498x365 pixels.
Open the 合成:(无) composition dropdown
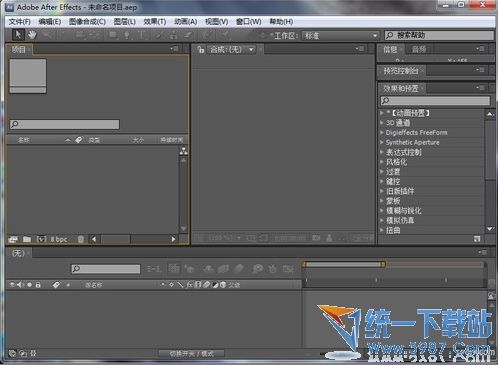232,50
